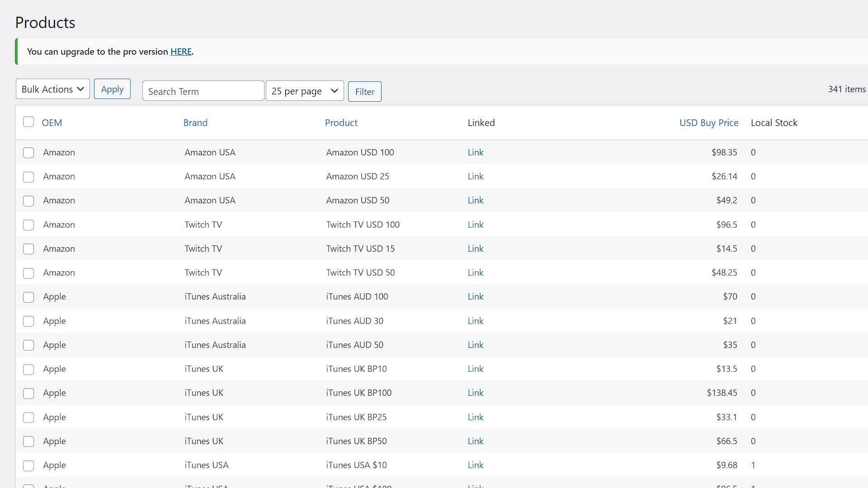Click the $138.45 buy price cell
The image size is (868, 488).
pyautogui.click(x=722, y=393)
